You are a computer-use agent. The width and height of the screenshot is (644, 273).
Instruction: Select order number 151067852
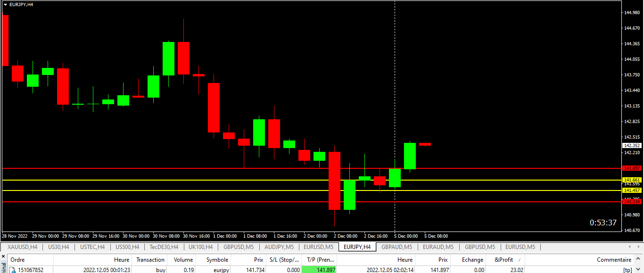(31, 270)
